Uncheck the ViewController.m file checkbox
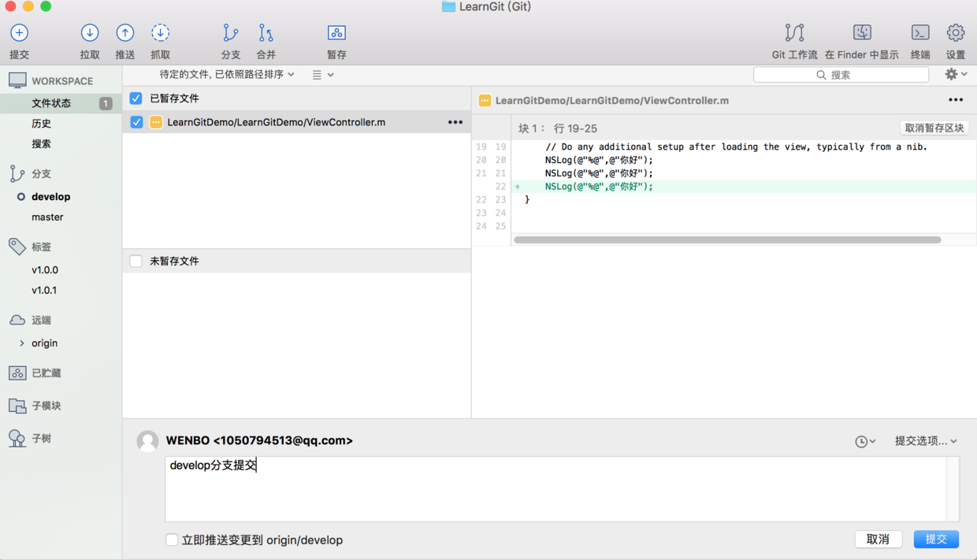This screenshot has width=977, height=560. [x=136, y=122]
